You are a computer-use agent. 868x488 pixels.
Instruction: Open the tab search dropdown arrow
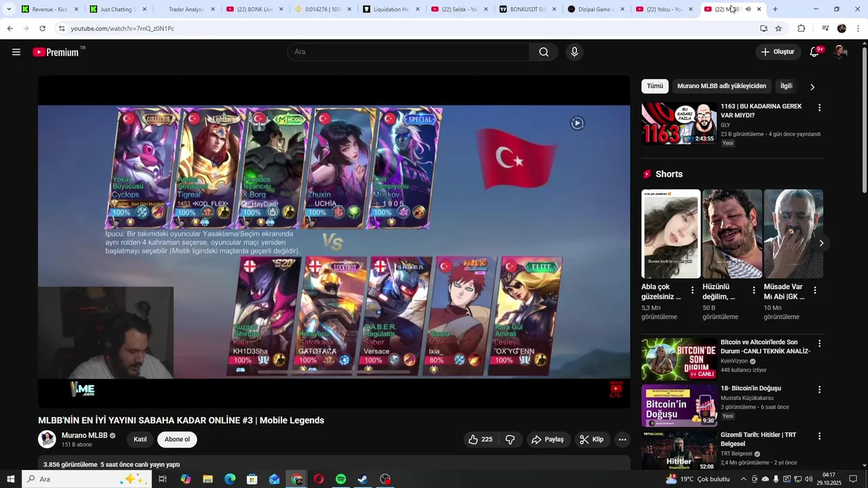coord(9,9)
